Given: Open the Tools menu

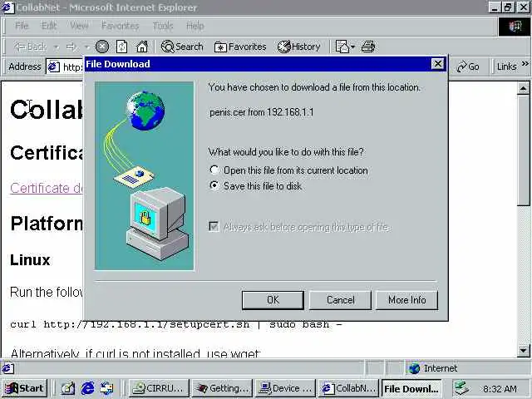Looking at the screenshot, I should click(163, 26).
